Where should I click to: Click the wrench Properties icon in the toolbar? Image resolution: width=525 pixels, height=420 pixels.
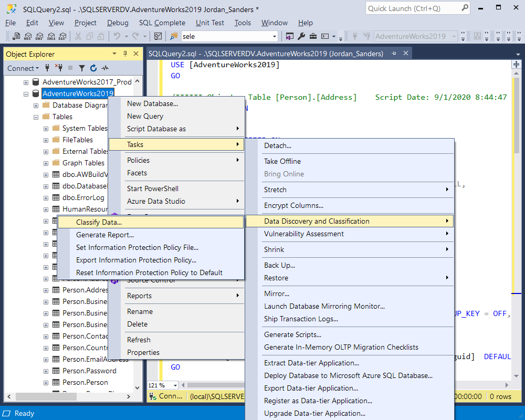pyautogui.click(x=301, y=36)
